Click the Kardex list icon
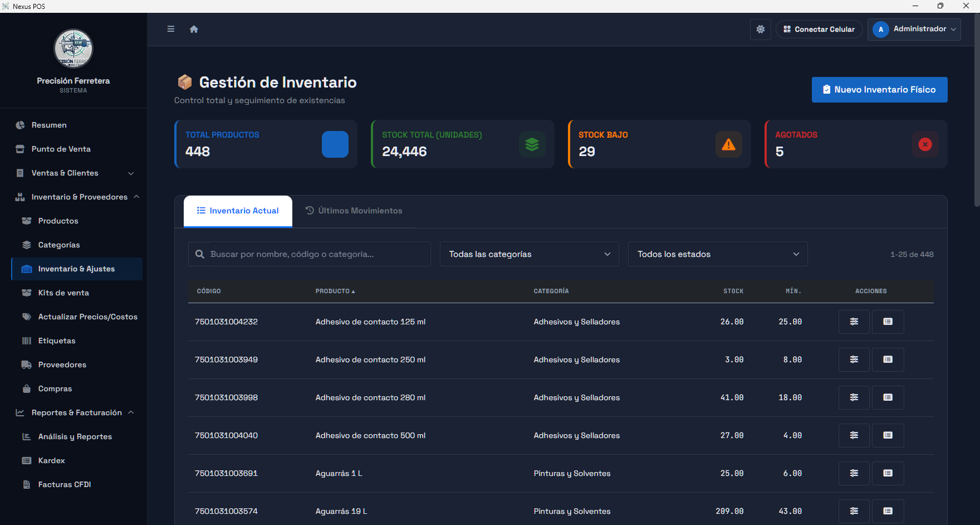Viewport: 980px width, 525px height. [26, 460]
